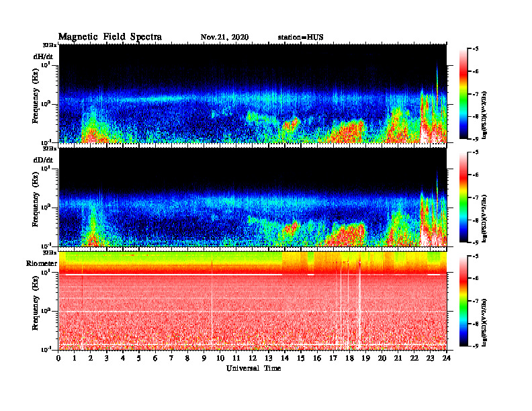532x411 pixels.
Task: Click the "12" hour tick label
Action: 253,358
